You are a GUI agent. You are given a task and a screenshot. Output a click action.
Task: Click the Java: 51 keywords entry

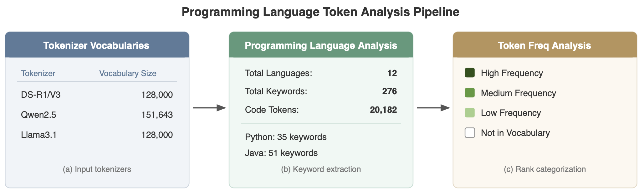tap(281, 153)
